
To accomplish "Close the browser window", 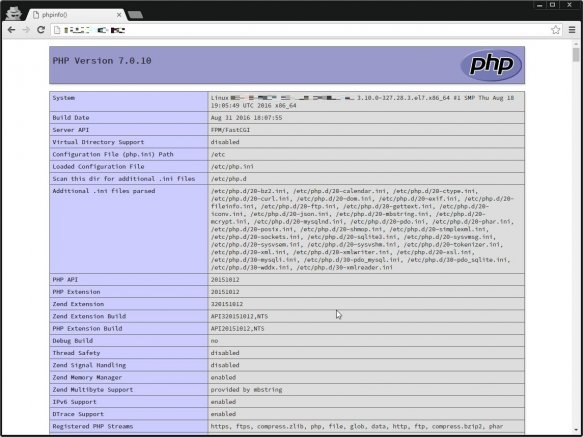I will click(x=569, y=5).
